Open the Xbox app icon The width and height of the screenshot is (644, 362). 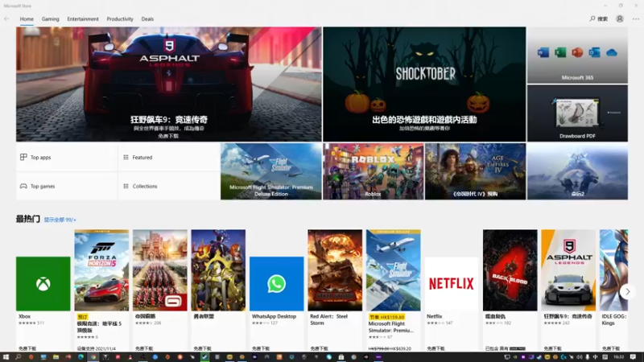pyautogui.click(x=43, y=284)
